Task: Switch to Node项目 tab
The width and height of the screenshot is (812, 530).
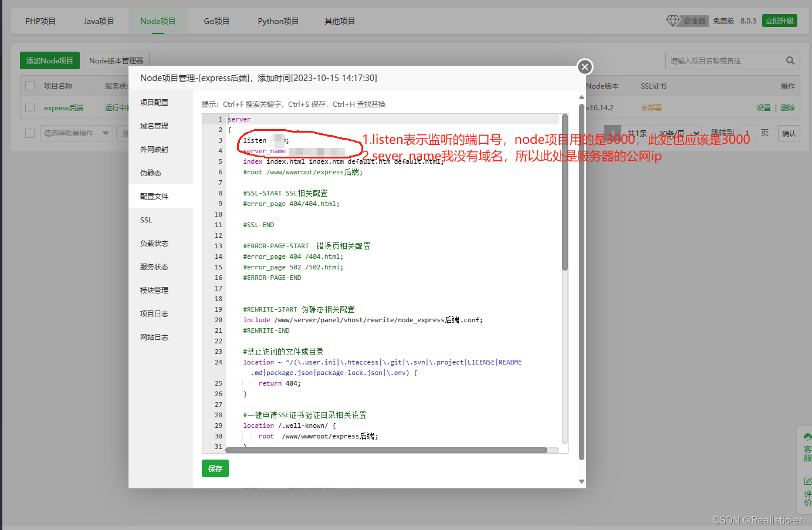Action: point(158,21)
